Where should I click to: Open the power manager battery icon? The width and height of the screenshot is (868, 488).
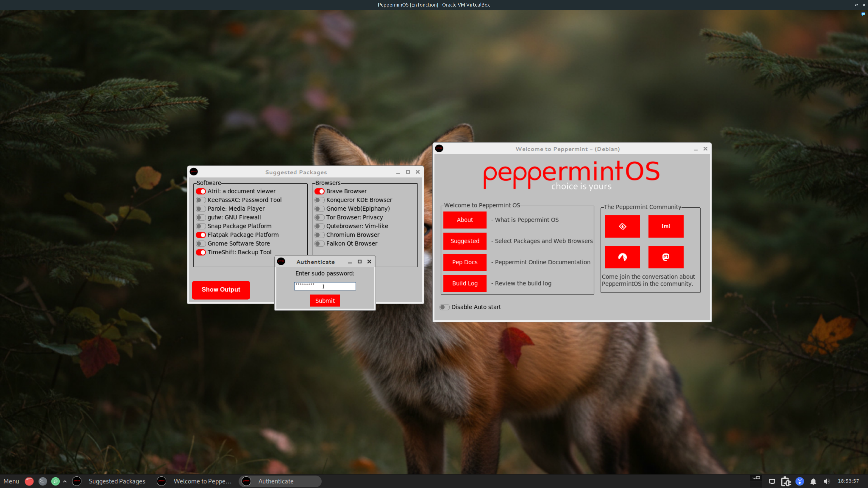click(786, 481)
